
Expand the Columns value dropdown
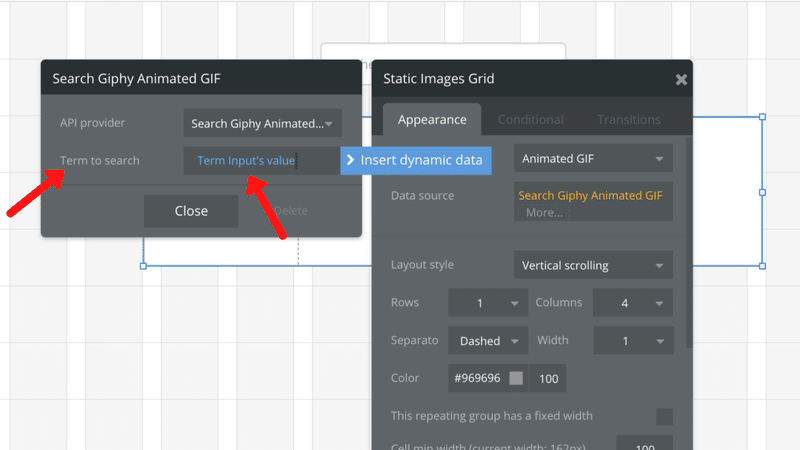click(632, 303)
